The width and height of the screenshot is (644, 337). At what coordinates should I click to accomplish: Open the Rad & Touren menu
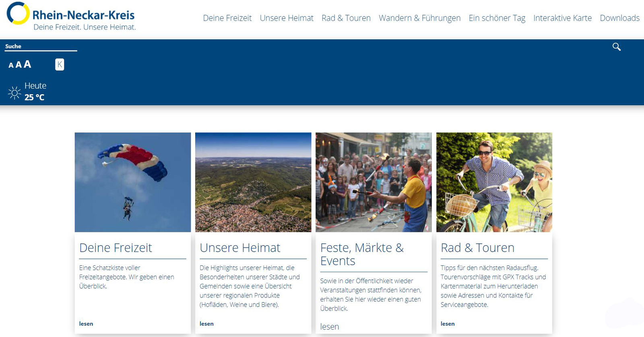pos(346,18)
